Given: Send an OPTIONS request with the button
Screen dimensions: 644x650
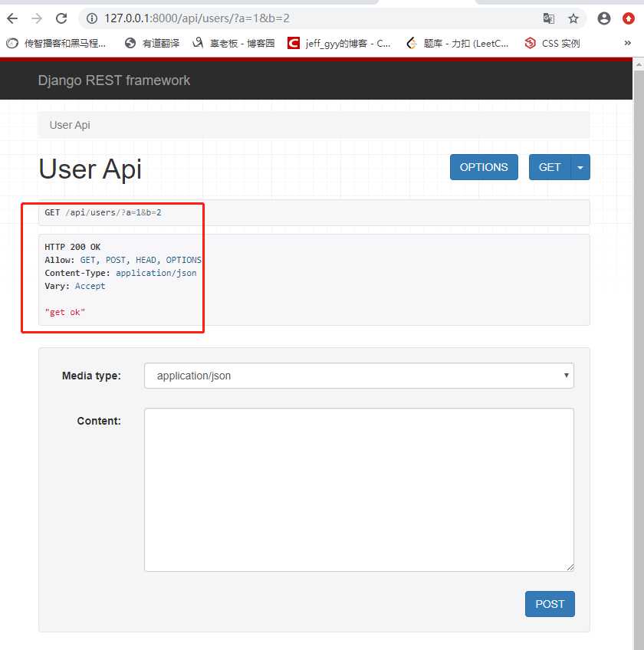Looking at the screenshot, I should coord(484,167).
